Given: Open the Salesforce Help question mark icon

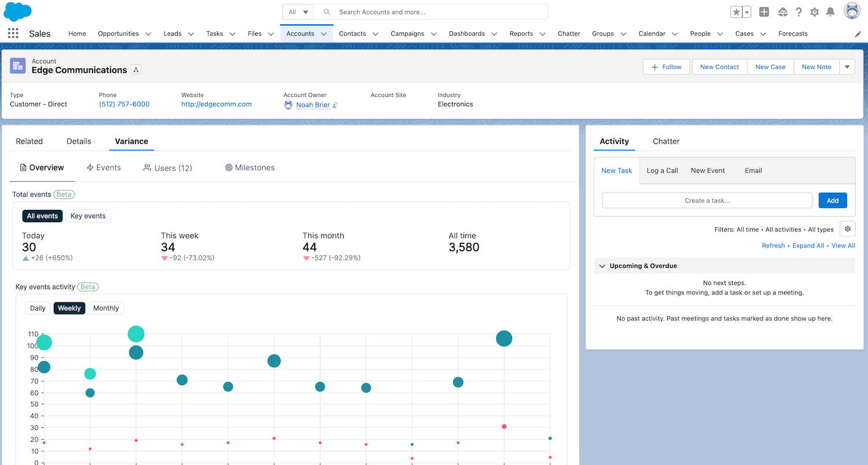Looking at the screenshot, I should click(x=799, y=12).
